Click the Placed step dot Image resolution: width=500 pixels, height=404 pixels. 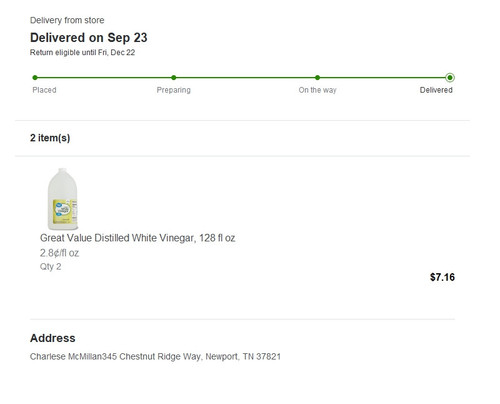35,78
